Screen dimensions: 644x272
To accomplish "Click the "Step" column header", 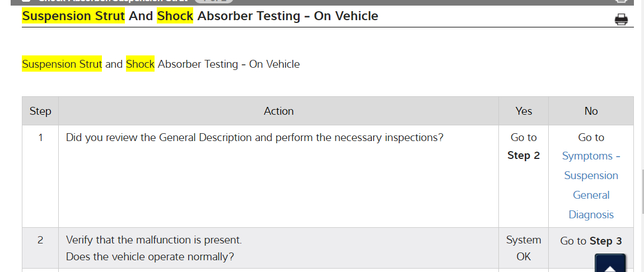I will 40,111.
